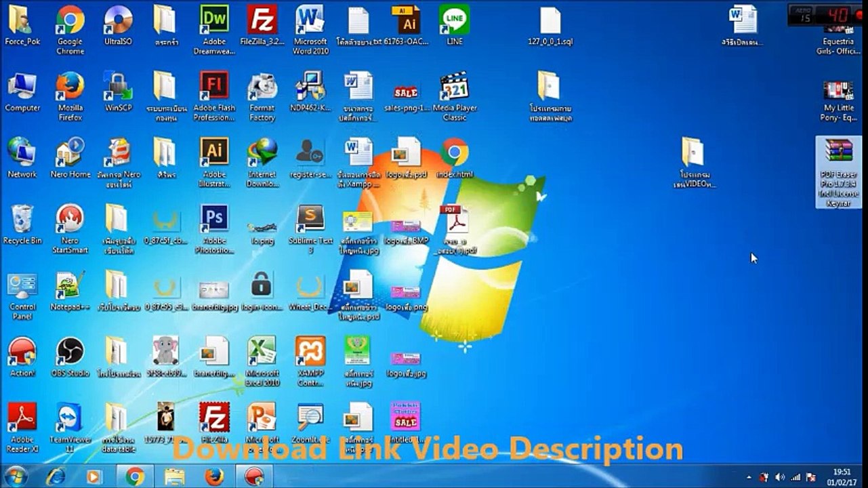Open the lower FileZilla desktop shortcut
This screenshot has height=488, width=868.
click(214, 424)
